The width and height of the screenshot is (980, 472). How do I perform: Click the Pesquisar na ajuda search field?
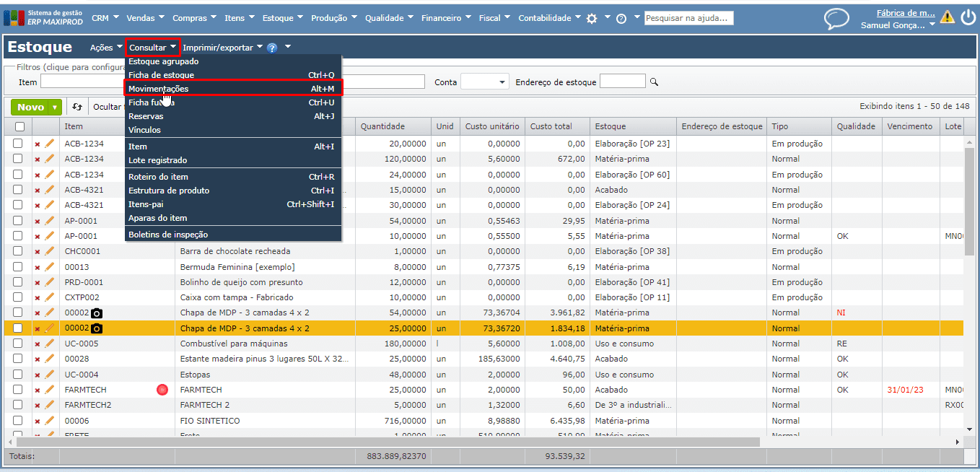(x=688, y=18)
